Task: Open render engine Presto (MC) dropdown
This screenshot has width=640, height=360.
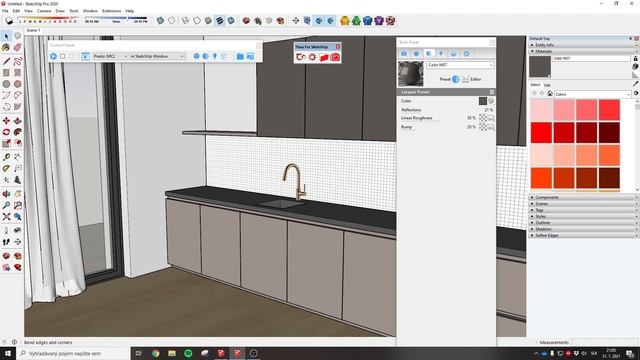Action: [110, 56]
